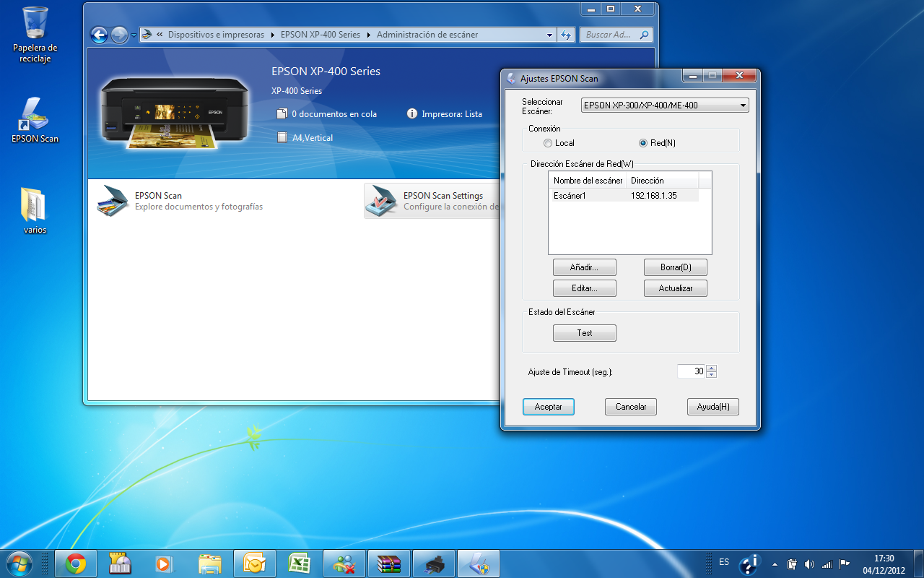Click the Borrar(D) button
This screenshot has width=924, height=578.
676,267
